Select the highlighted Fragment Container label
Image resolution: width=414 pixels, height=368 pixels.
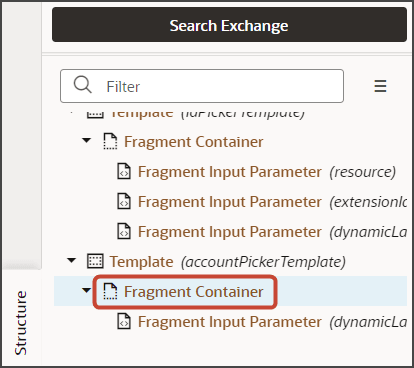coord(194,292)
